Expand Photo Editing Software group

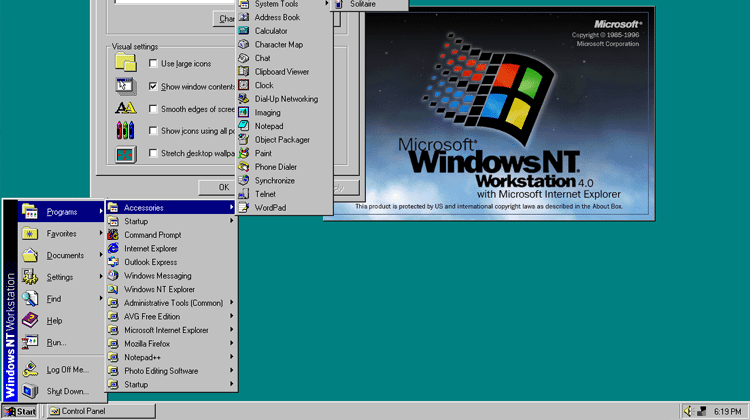[171, 371]
